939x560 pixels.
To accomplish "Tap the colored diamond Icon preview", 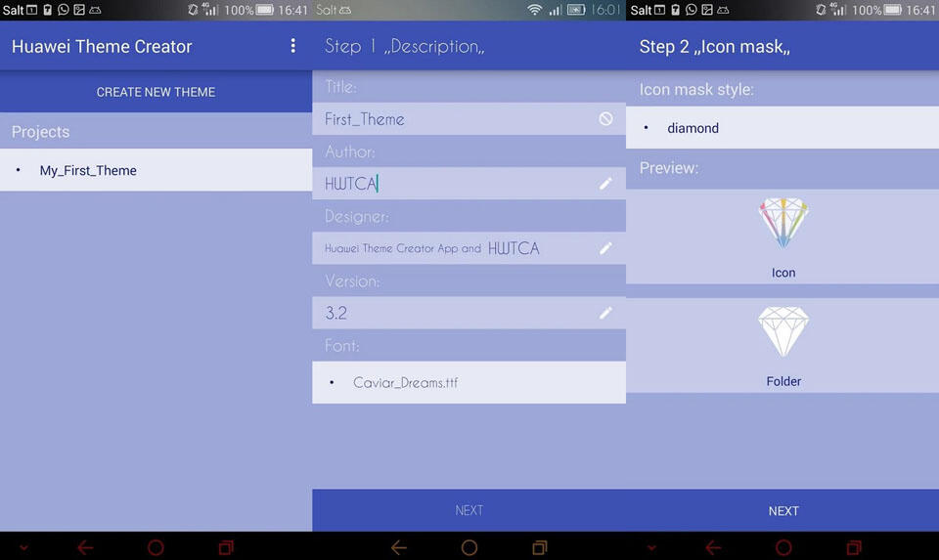I will pyautogui.click(x=783, y=223).
